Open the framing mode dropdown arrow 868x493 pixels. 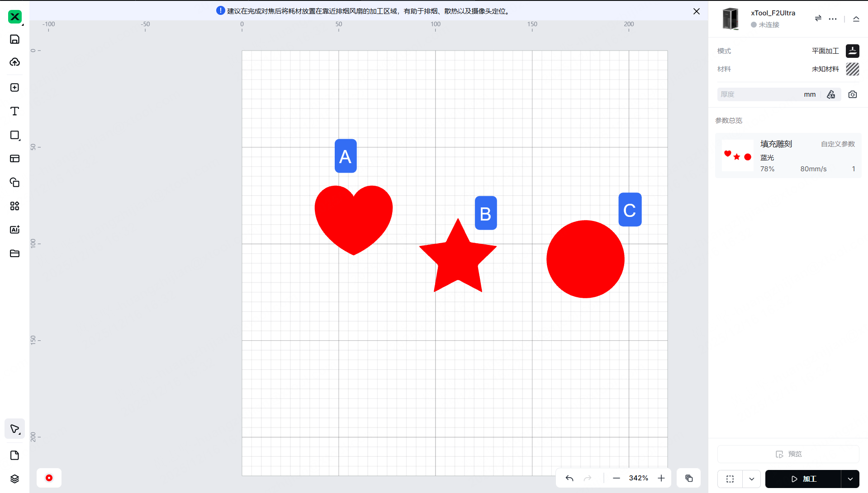tap(752, 479)
